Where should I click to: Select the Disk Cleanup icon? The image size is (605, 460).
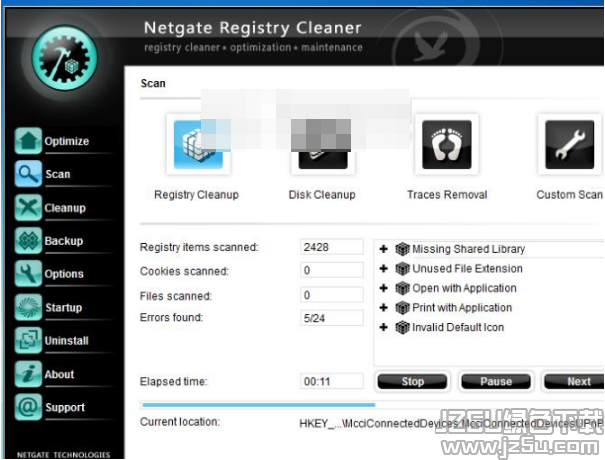point(323,144)
